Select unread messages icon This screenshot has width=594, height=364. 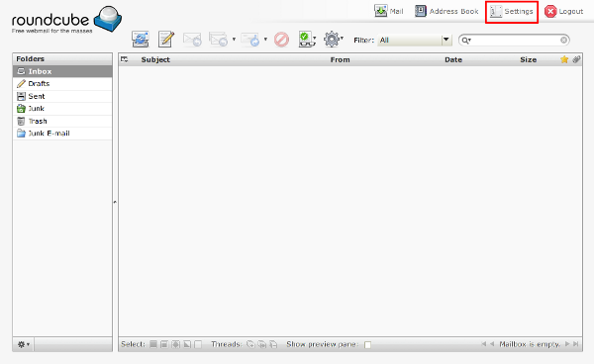175,344
